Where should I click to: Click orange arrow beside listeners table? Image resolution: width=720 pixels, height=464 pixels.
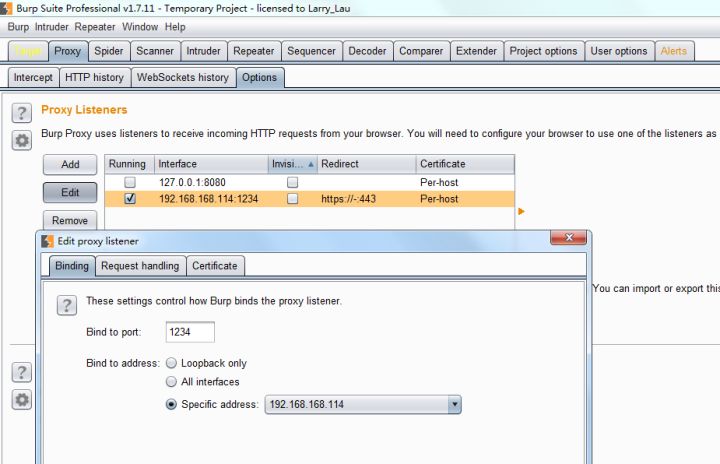[521, 211]
